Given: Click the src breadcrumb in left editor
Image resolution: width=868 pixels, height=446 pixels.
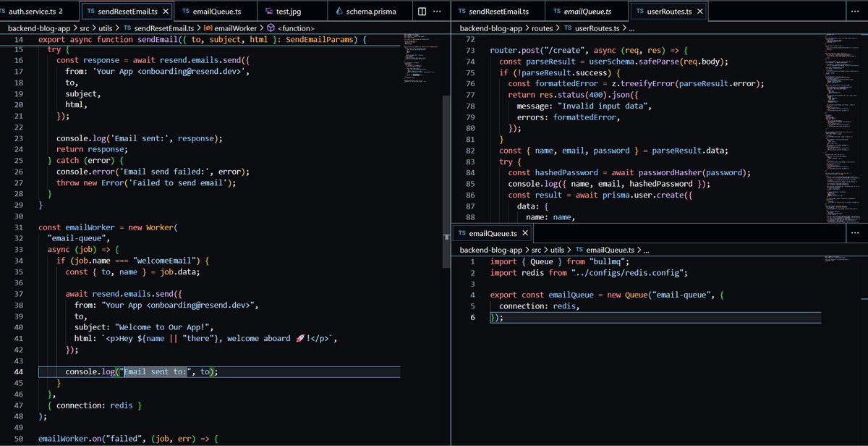Looking at the screenshot, I should pos(85,28).
